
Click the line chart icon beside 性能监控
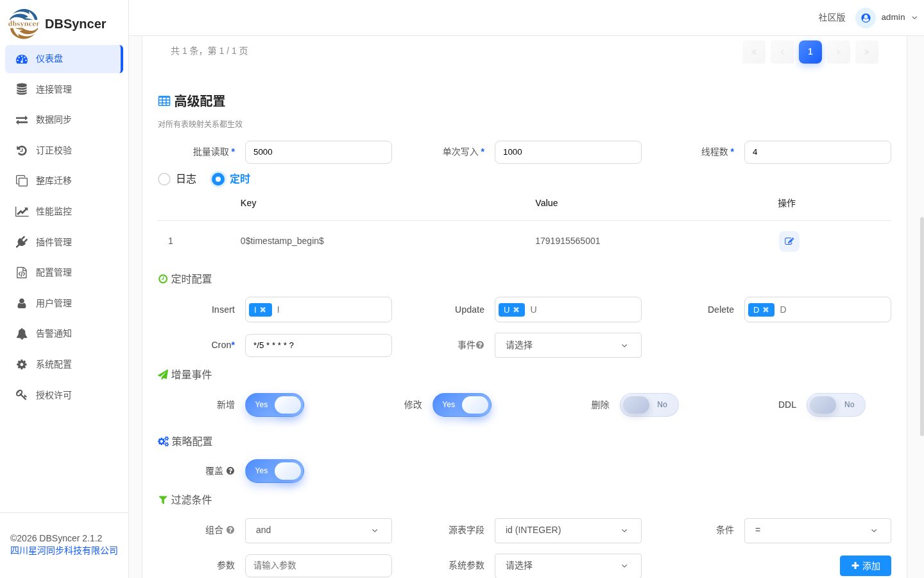coord(22,211)
